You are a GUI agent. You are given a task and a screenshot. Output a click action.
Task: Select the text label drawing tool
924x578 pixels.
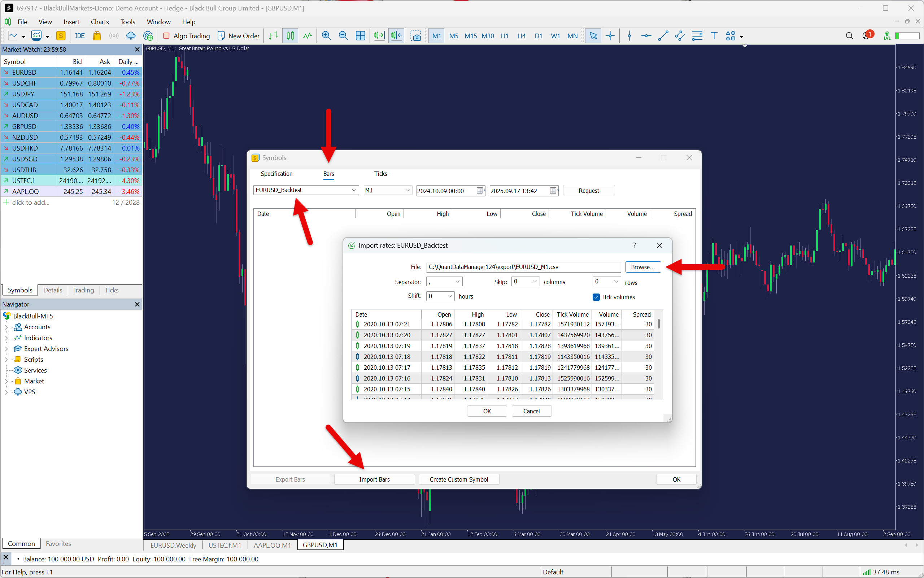click(714, 36)
